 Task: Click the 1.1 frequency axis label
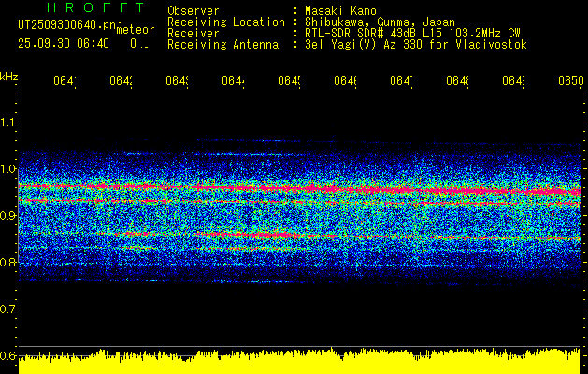pos(7,122)
